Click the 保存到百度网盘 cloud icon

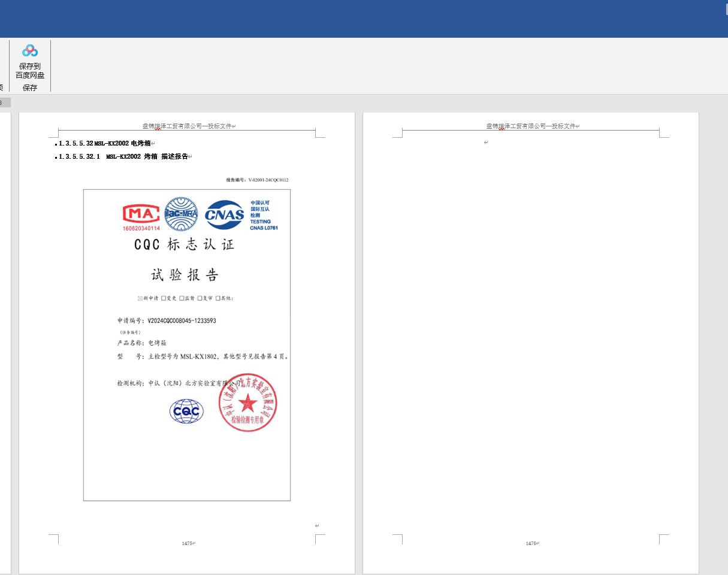(x=30, y=51)
